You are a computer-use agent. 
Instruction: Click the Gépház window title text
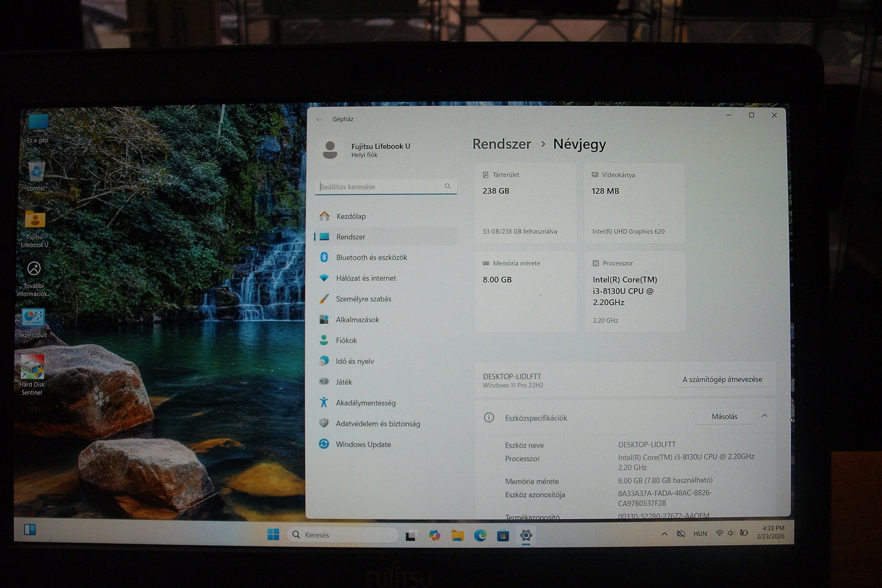pyautogui.click(x=343, y=119)
